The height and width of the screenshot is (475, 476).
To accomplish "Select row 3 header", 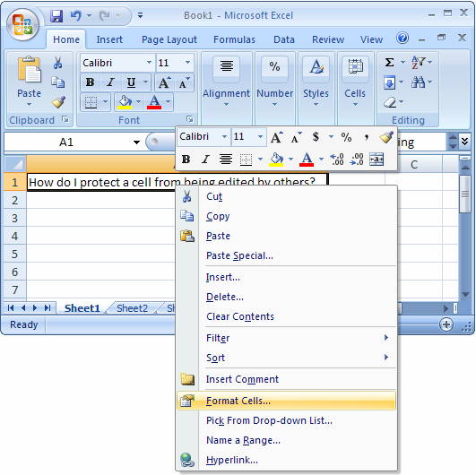I will point(15,218).
